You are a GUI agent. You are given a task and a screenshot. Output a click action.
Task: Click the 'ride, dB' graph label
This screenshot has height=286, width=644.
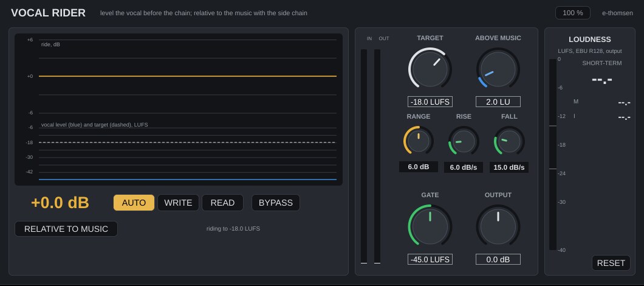50,44
